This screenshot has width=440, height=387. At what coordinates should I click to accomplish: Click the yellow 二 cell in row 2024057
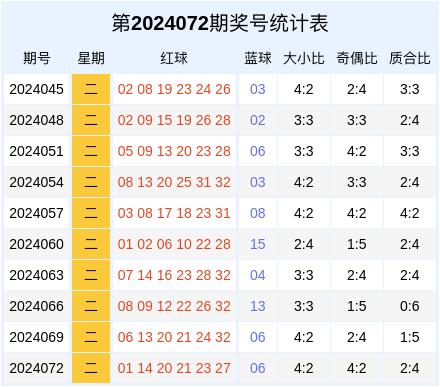[91, 213]
